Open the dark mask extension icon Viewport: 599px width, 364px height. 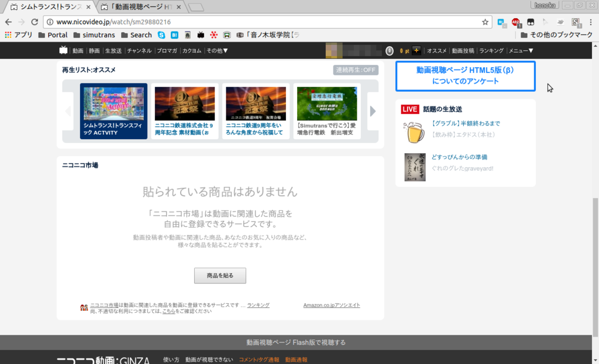click(531, 22)
